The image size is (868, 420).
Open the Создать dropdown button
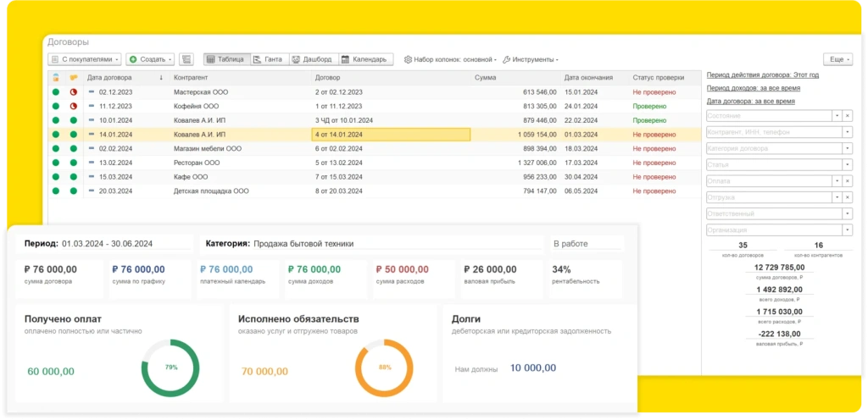[151, 59]
